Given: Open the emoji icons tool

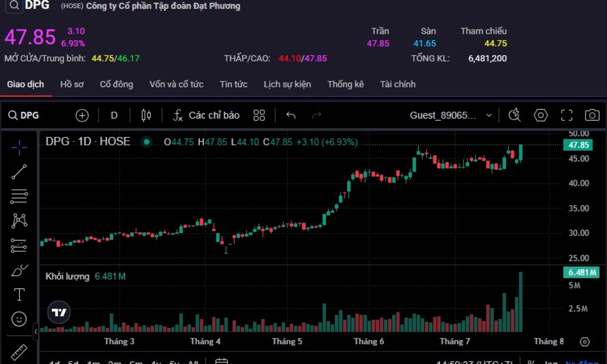Looking at the screenshot, I should click(x=19, y=319).
